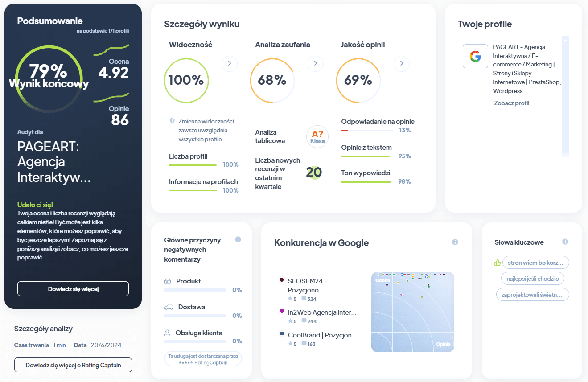Viewport: 588px width, 382px height.
Task: Click the thumbs-up icon in Słowa kluczowe
Action: point(498,263)
